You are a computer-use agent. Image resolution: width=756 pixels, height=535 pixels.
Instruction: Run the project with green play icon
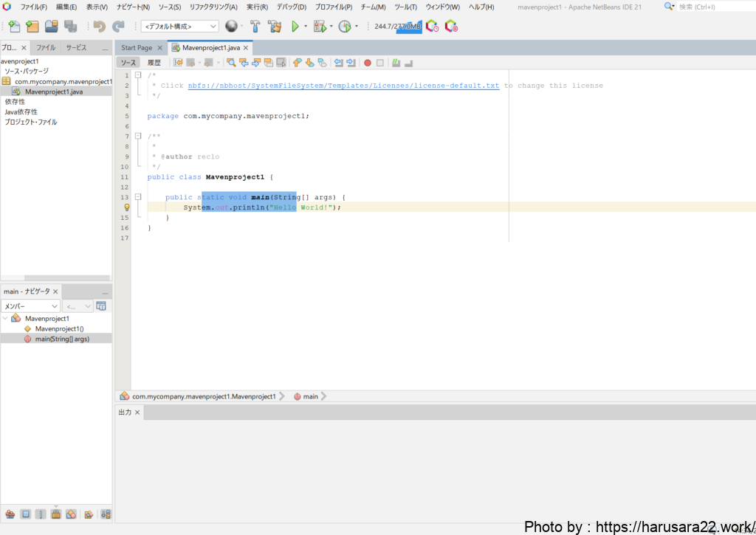point(295,27)
